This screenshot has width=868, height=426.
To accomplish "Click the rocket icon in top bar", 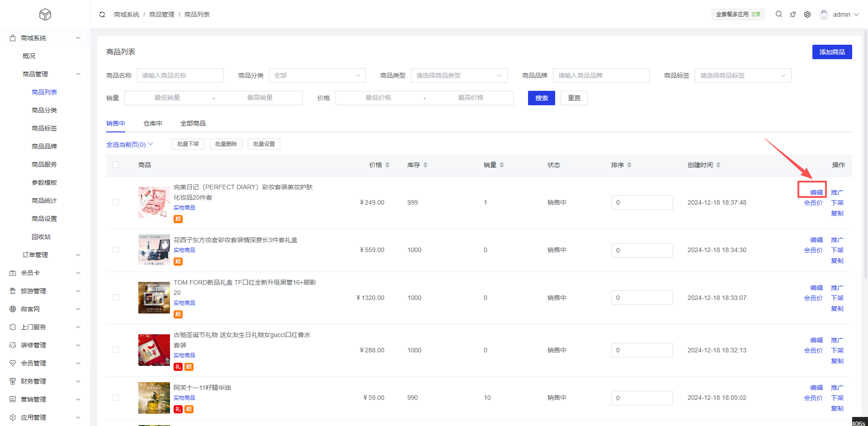I will (x=793, y=14).
